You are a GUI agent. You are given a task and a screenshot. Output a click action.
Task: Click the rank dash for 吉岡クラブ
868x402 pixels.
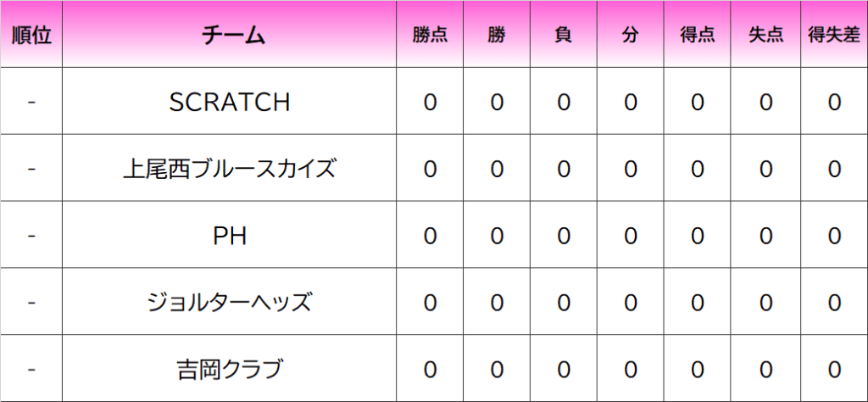tap(31, 370)
